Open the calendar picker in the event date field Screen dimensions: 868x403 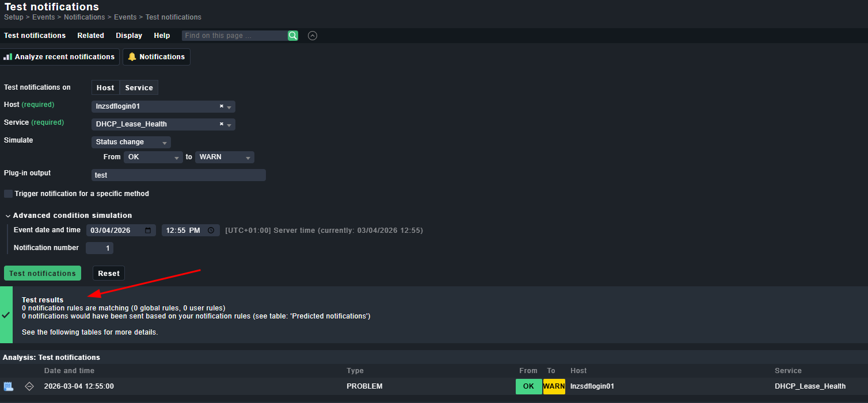[x=148, y=231]
